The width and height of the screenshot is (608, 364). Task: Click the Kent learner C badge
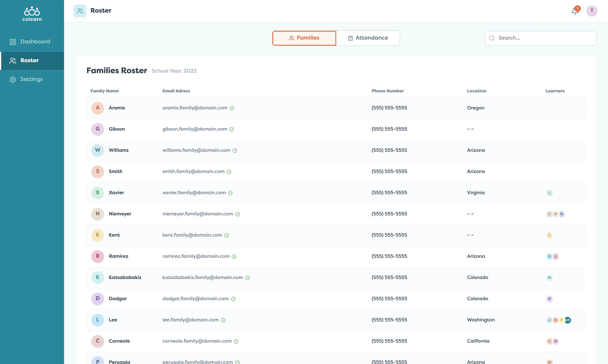click(x=549, y=235)
